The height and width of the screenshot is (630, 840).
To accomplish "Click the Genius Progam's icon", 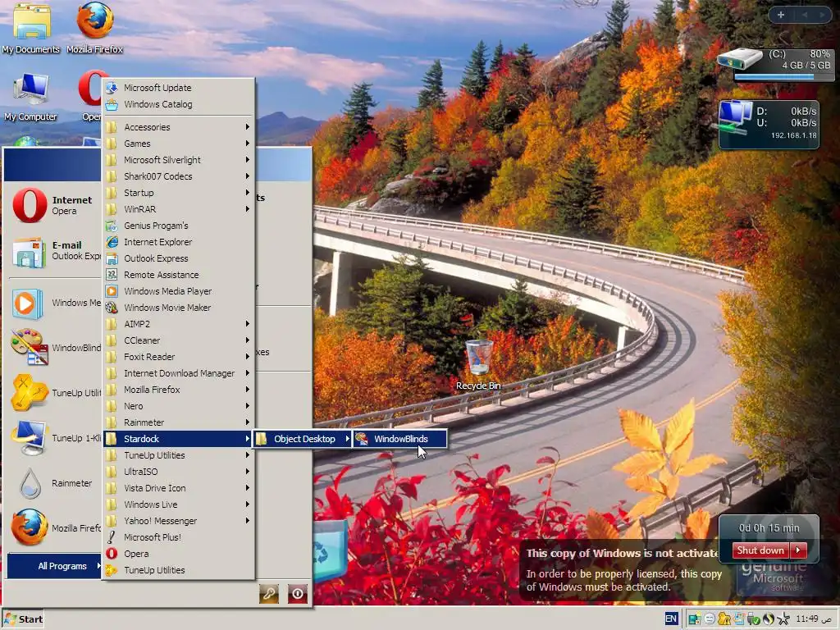I will tap(112, 226).
